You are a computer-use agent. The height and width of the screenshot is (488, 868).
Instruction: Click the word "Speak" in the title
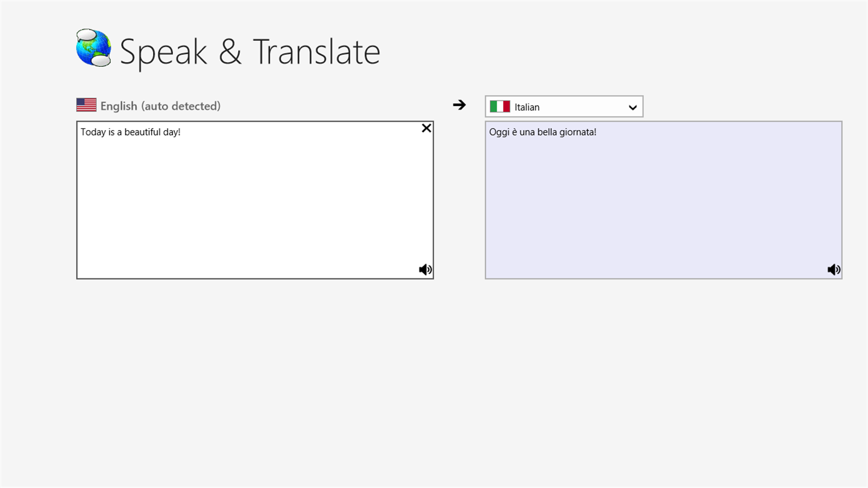coord(163,52)
